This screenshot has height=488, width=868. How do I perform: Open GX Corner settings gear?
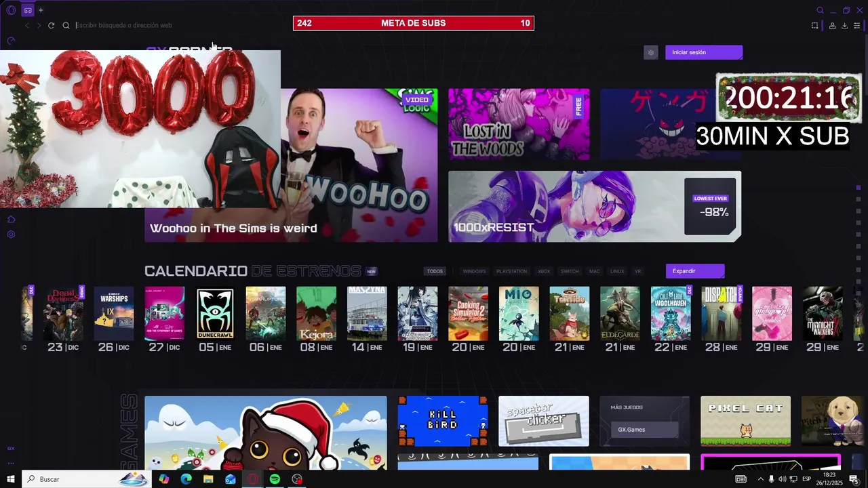click(x=651, y=52)
